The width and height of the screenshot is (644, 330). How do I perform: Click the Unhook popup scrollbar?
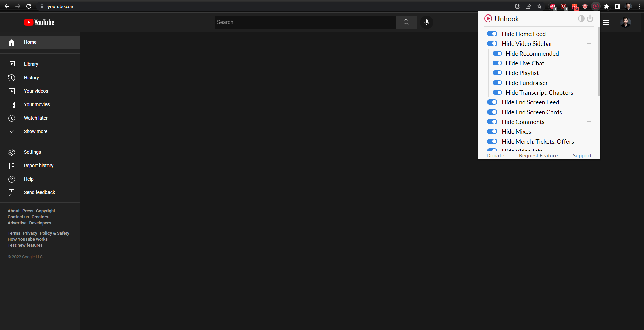[599, 62]
